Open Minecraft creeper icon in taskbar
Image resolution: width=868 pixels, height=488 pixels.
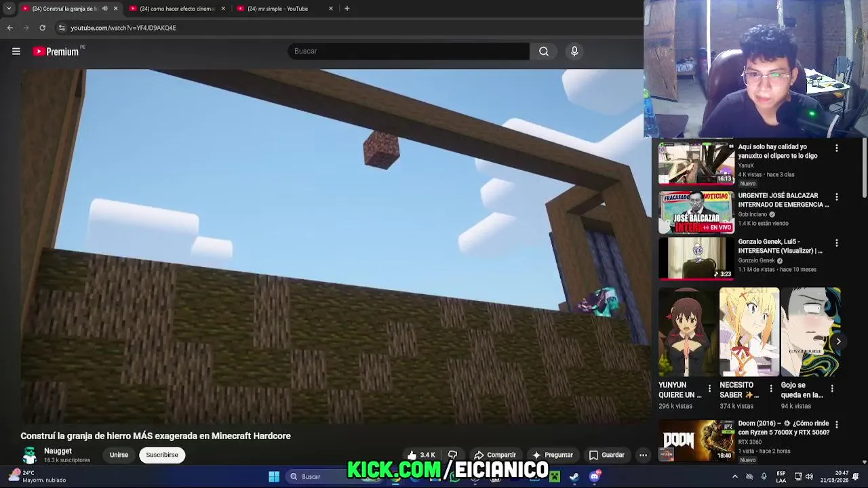[x=555, y=476]
